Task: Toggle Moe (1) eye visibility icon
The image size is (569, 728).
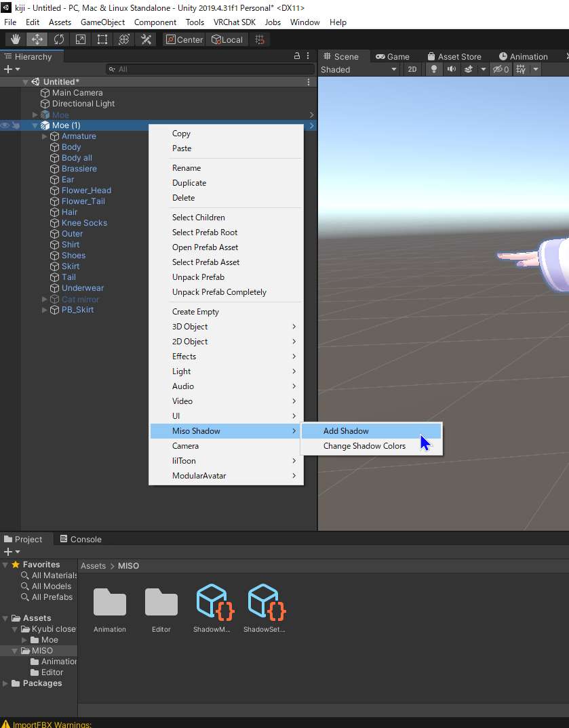Action: point(5,125)
